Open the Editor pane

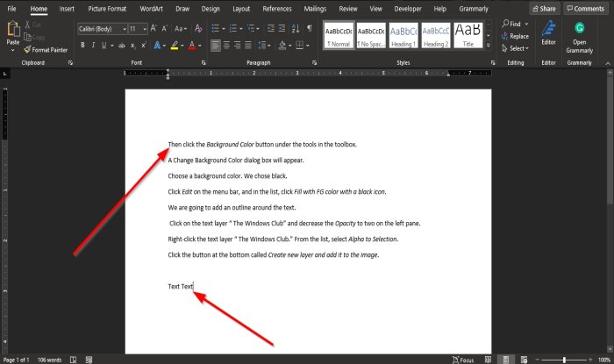click(x=548, y=33)
